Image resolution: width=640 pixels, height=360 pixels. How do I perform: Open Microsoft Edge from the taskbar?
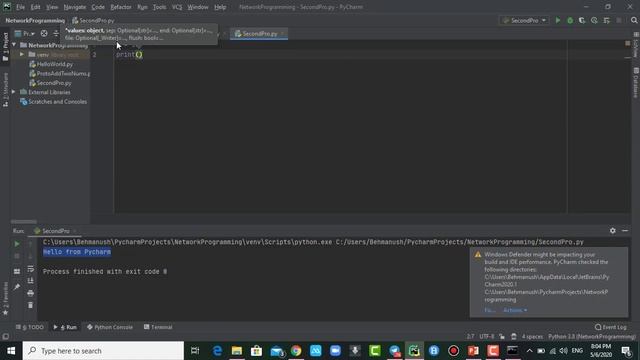(217, 351)
